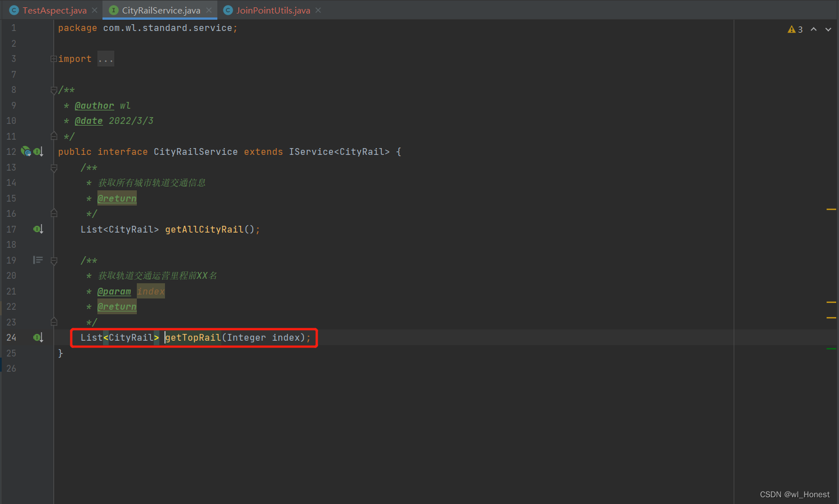The image size is (839, 504).
Task: Click the CityRailService interface name
Action: click(196, 151)
